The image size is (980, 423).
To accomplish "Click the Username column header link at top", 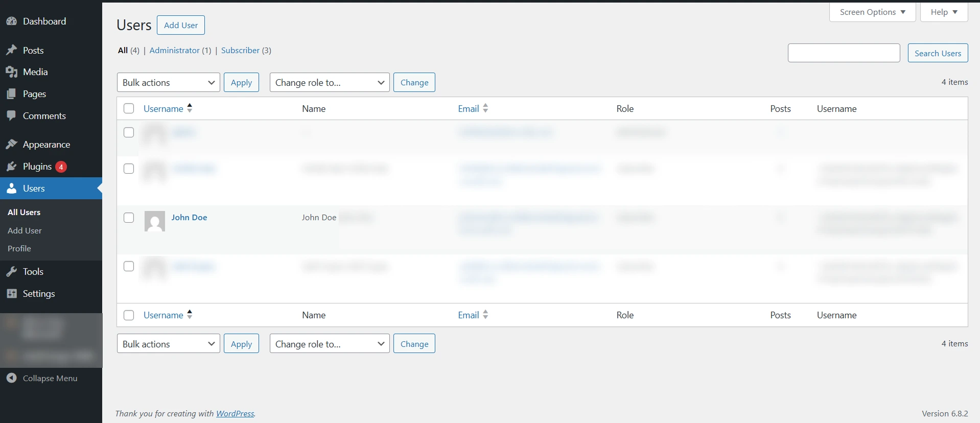I will tap(163, 108).
